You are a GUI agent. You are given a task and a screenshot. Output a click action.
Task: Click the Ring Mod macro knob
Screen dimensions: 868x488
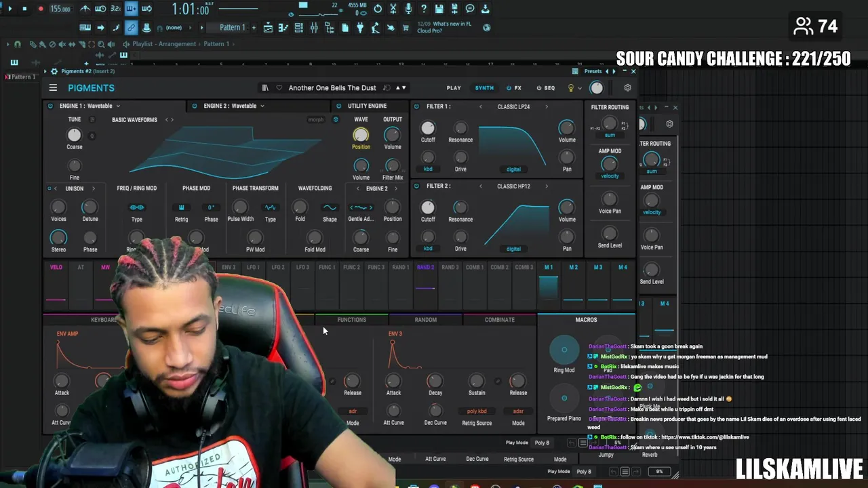click(564, 350)
